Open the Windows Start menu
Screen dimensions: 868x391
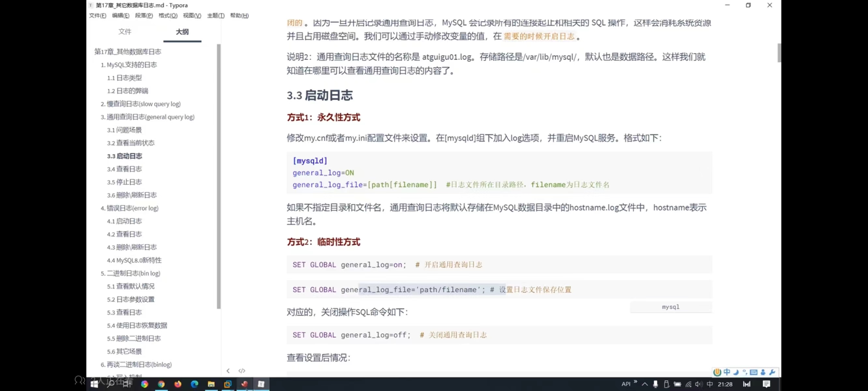click(94, 384)
